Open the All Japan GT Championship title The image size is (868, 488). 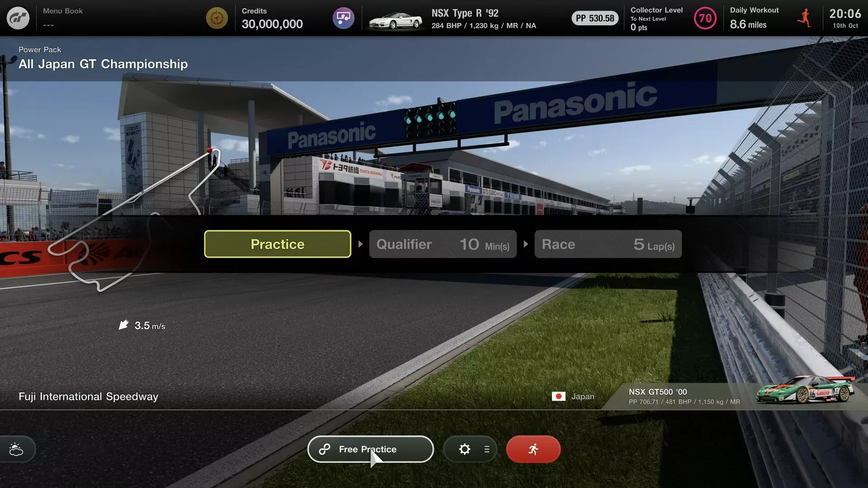[103, 64]
